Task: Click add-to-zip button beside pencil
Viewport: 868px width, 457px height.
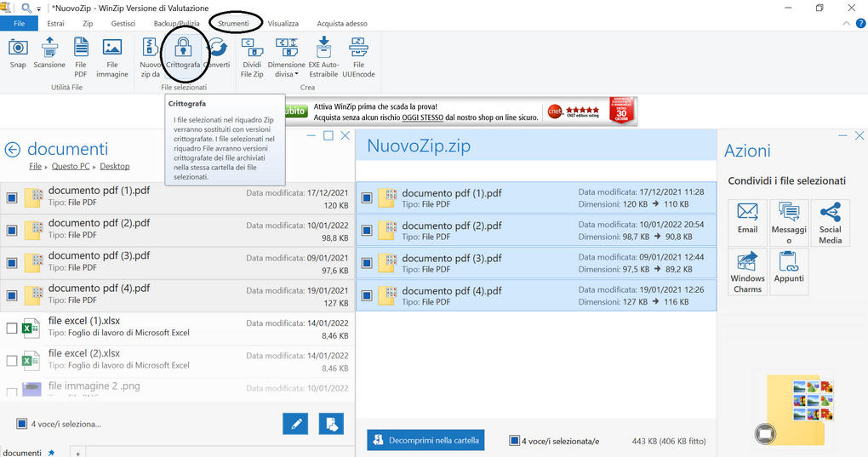Action: point(331,425)
